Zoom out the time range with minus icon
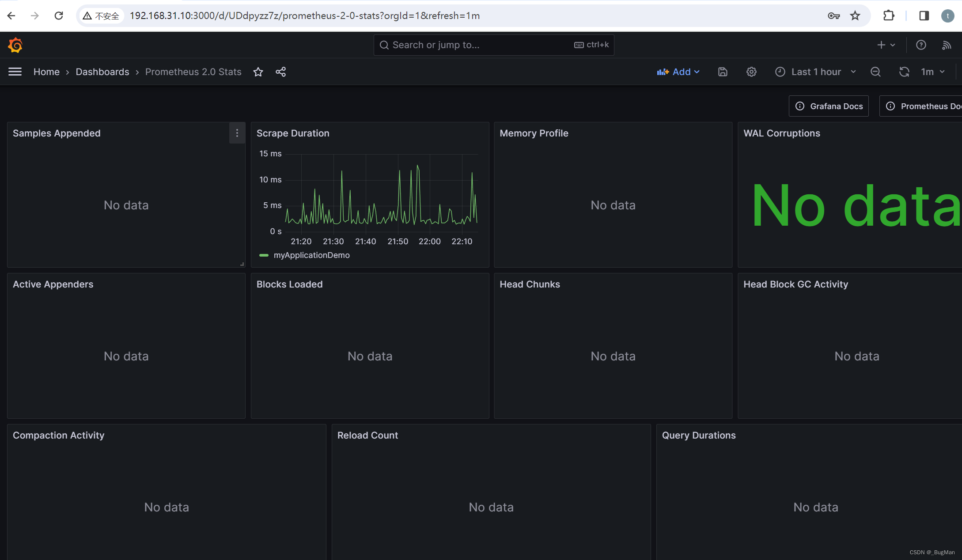The height and width of the screenshot is (560, 962). (x=877, y=72)
